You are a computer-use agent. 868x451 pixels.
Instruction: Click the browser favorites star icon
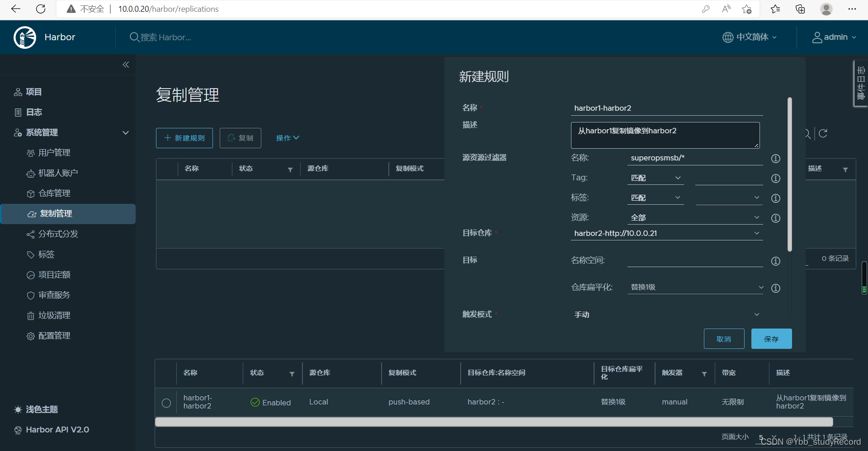pyautogui.click(x=776, y=9)
